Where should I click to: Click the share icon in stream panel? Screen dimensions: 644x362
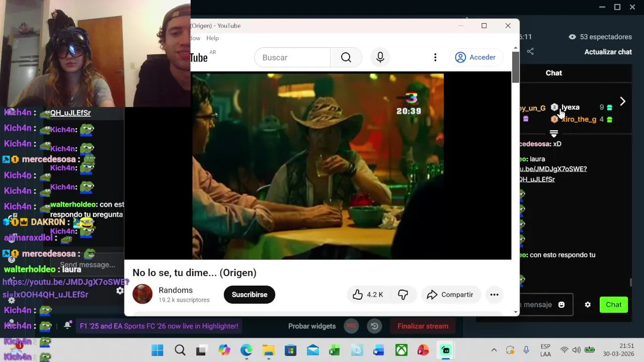[530, 51]
